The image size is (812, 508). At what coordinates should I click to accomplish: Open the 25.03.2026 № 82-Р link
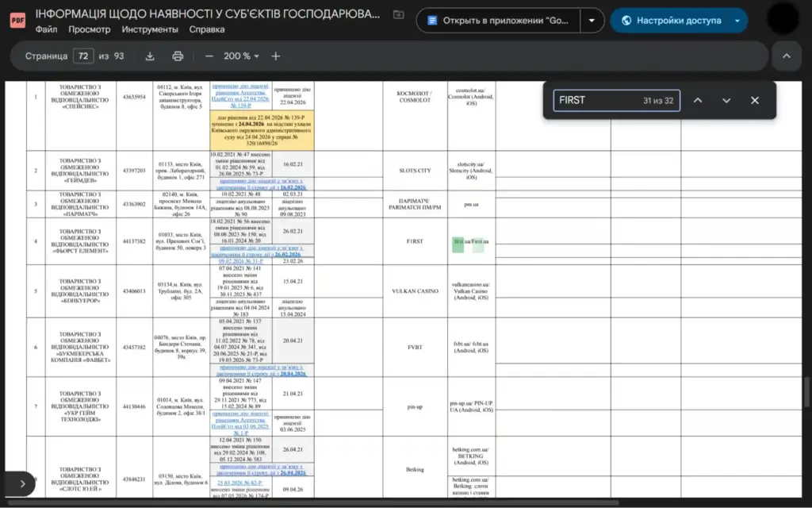(239, 483)
